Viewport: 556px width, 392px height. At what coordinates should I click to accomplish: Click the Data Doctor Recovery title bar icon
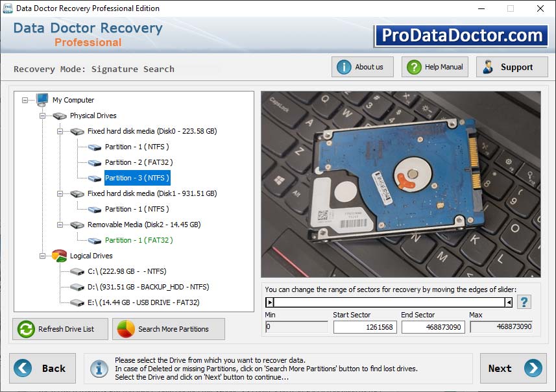[8, 8]
